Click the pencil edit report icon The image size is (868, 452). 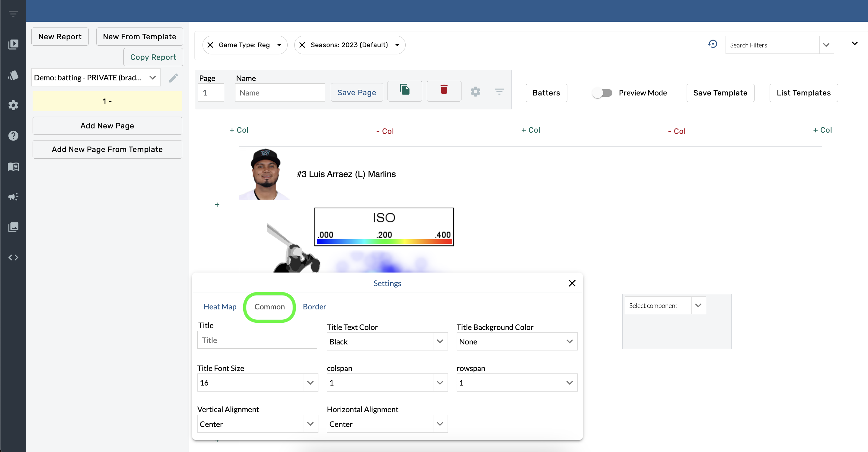point(173,78)
